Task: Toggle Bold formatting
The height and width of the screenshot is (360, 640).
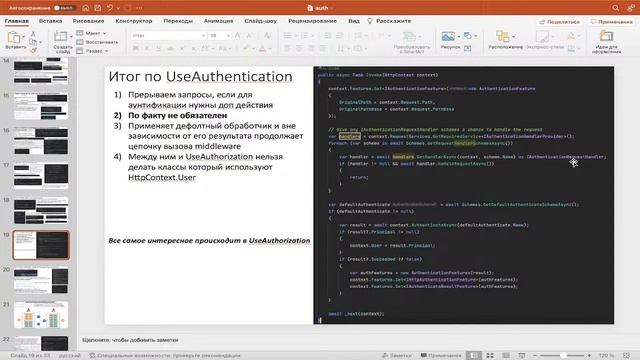Action: 136,49
